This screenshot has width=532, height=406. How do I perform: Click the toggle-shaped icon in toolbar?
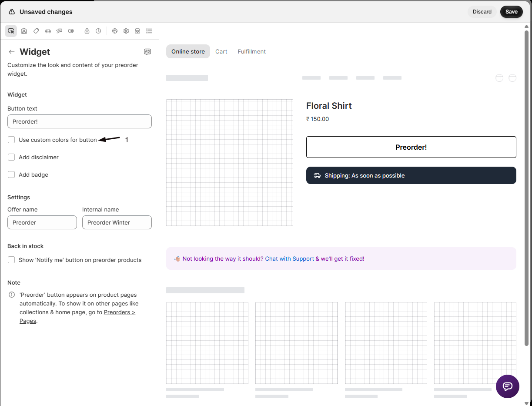click(71, 31)
